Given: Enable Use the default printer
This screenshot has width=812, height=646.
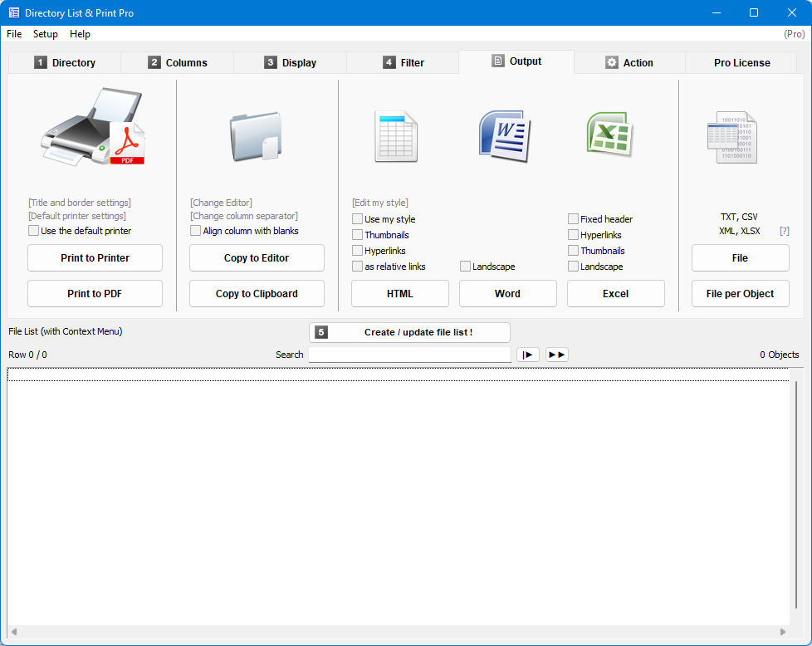Looking at the screenshot, I should [34, 231].
